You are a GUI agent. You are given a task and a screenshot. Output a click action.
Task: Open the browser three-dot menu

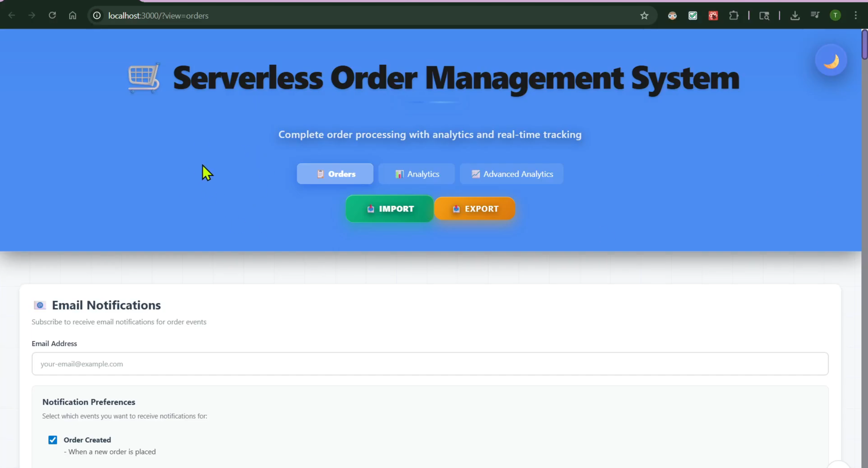pos(856,15)
